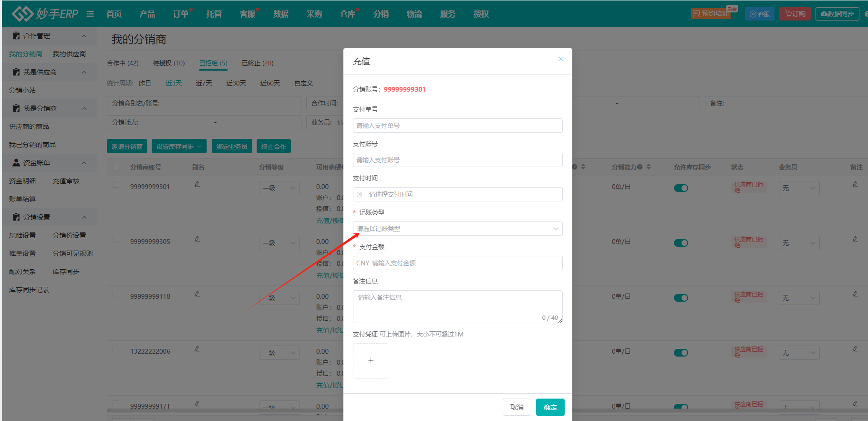Open 客服 support button in top bar

(x=760, y=14)
